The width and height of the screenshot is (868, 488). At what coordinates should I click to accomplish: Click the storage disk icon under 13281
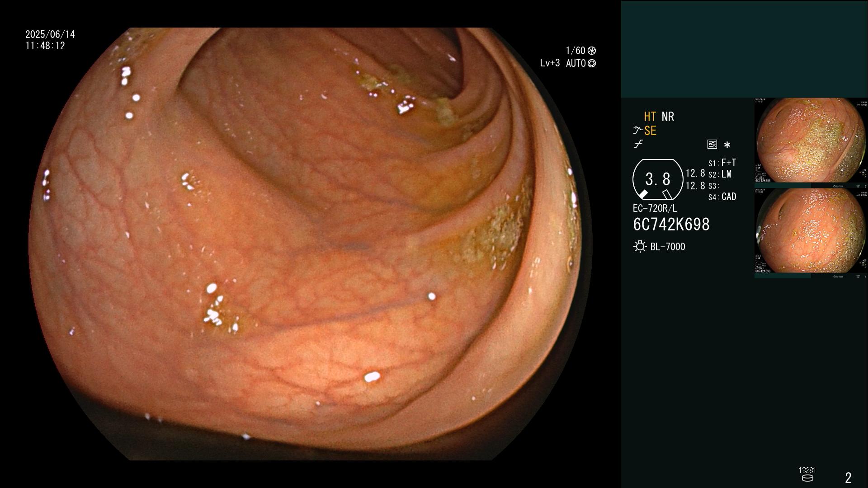point(807,478)
